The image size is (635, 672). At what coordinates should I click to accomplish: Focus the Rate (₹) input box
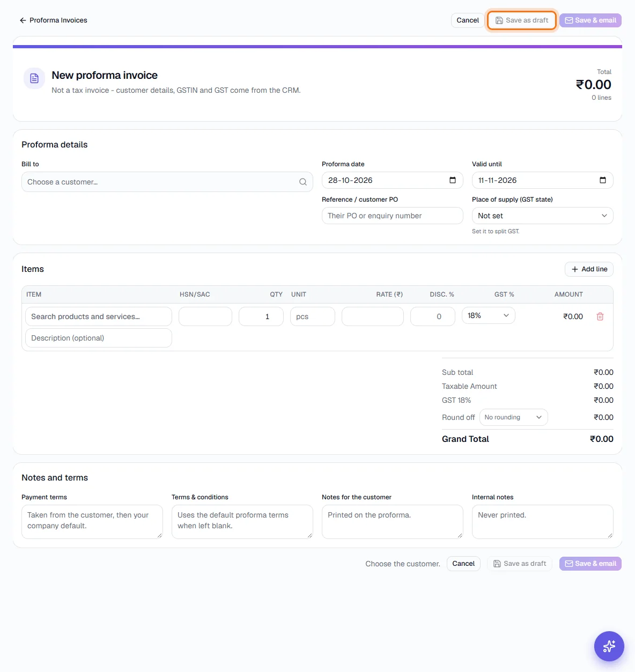373,316
